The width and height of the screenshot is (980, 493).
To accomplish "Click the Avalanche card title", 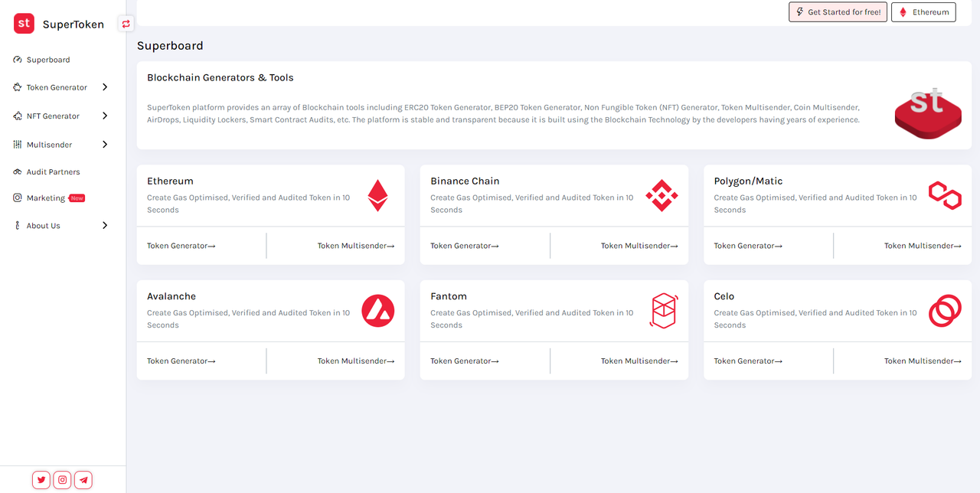I will click(171, 296).
